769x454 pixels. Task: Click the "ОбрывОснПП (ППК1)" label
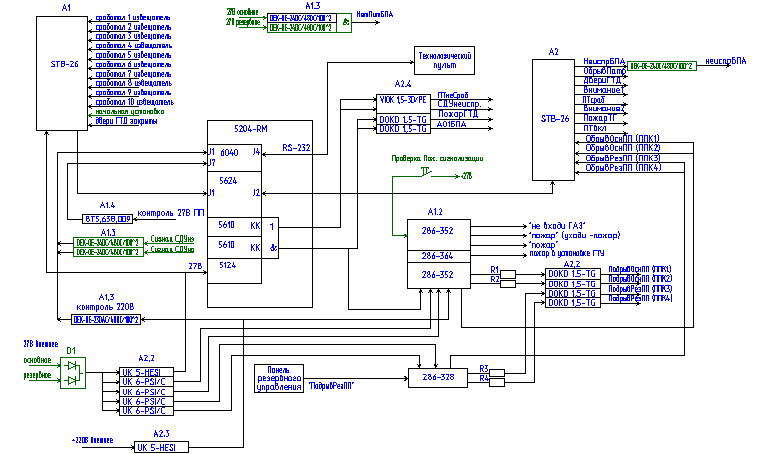point(622,139)
